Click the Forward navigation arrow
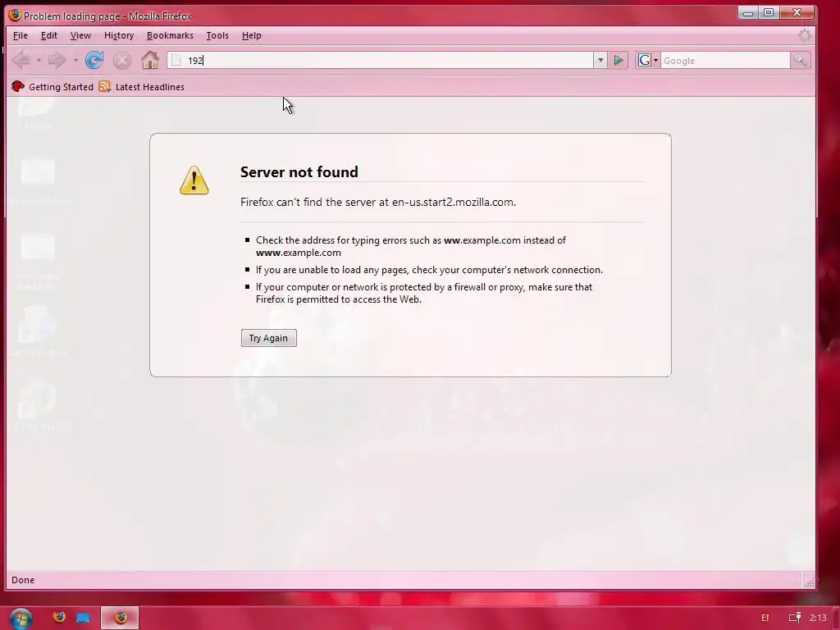 [57, 60]
